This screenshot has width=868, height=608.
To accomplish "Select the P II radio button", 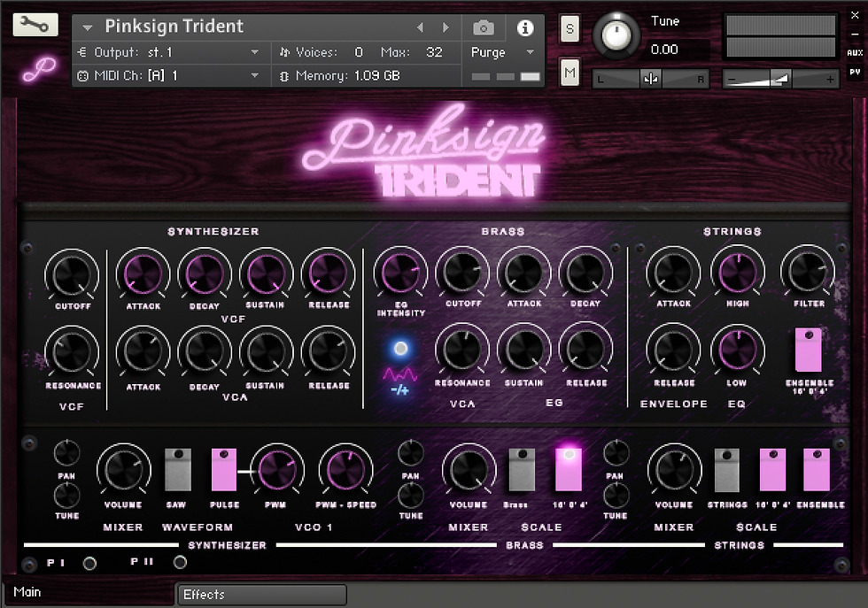I will click(x=180, y=563).
